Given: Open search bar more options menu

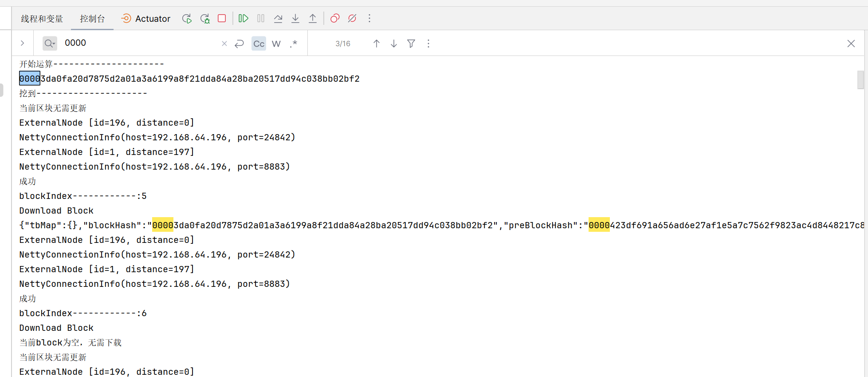Looking at the screenshot, I should [428, 44].
